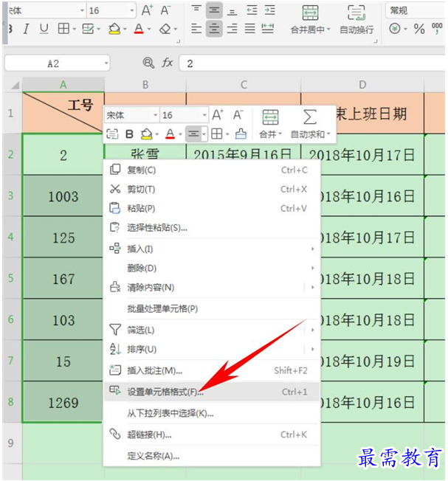The width and height of the screenshot is (448, 481).
Task: Align text left in ribbon
Action: 196,29
